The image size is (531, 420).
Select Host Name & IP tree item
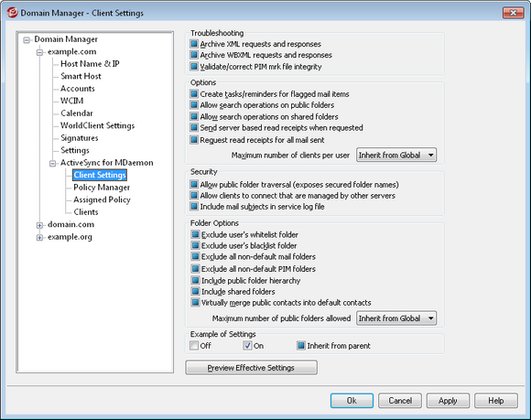pos(90,64)
